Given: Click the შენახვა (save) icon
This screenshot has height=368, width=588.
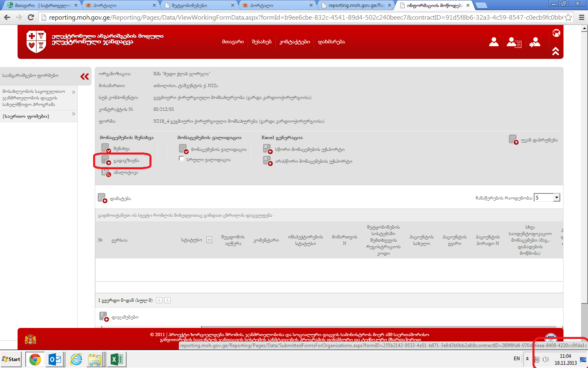Looking at the screenshot, I should point(105,148).
